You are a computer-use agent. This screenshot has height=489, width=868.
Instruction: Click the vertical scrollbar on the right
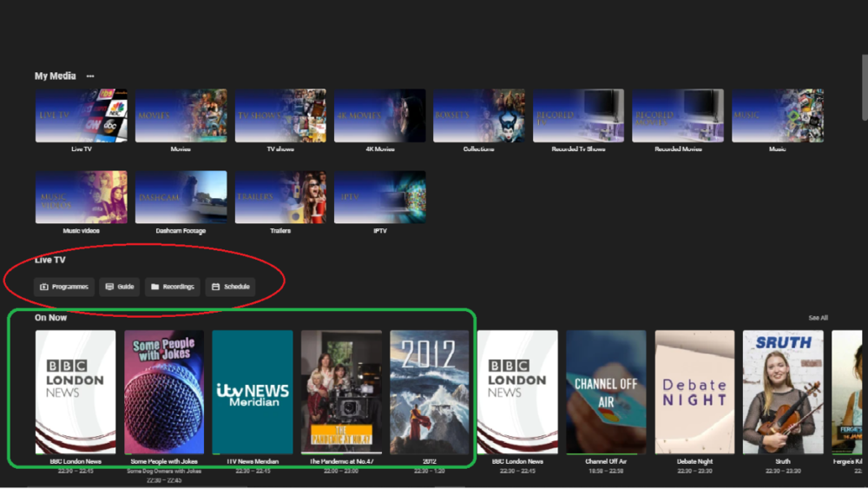click(x=865, y=87)
